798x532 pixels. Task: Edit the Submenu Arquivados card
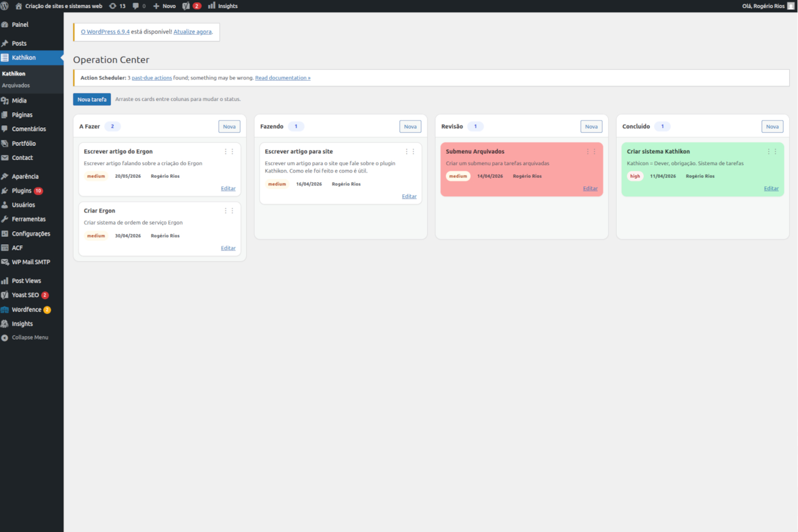pyautogui.click(x=590, y=189)
